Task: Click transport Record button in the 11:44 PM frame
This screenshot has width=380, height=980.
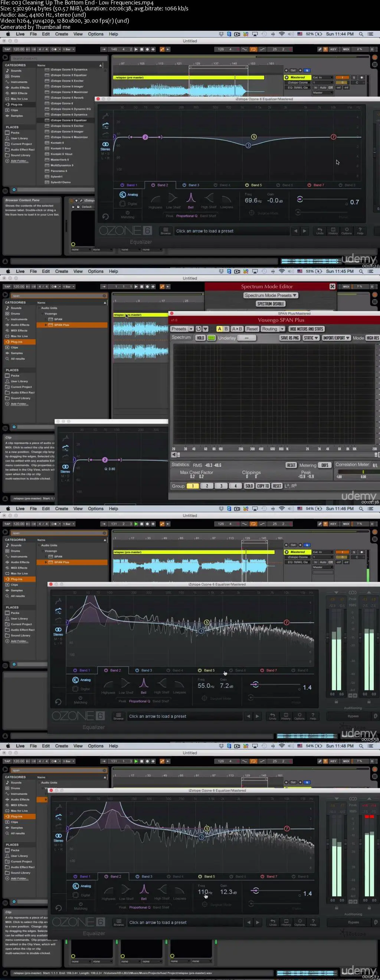Action: point(147,49)
